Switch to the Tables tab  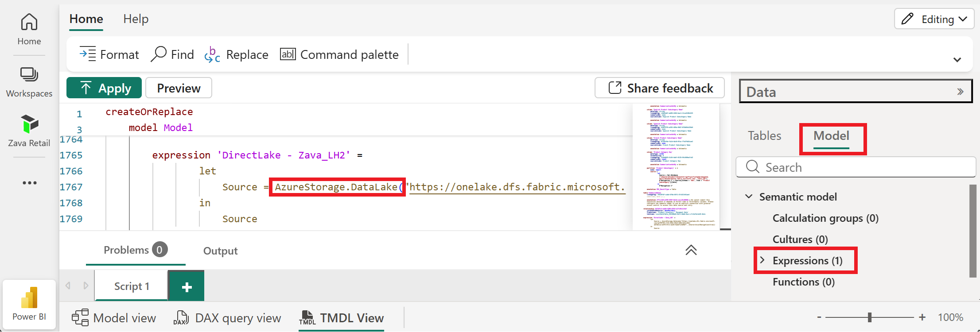(x=764, y=136)
